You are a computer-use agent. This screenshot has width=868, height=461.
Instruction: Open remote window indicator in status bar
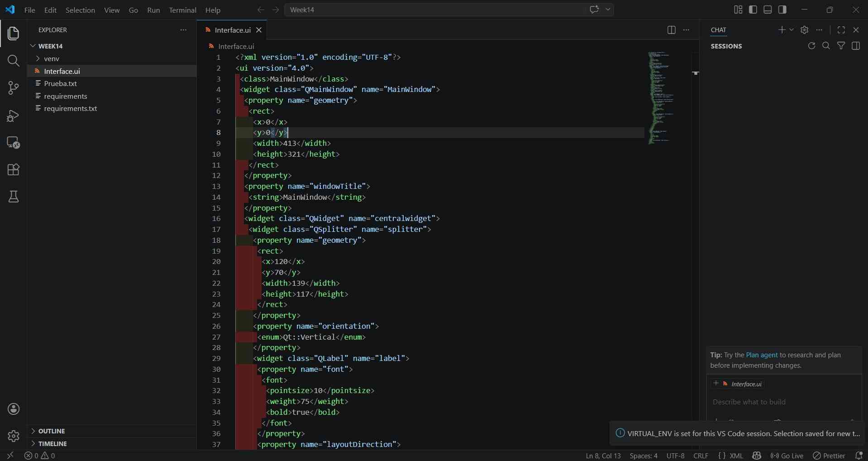[x=10, y=456]
